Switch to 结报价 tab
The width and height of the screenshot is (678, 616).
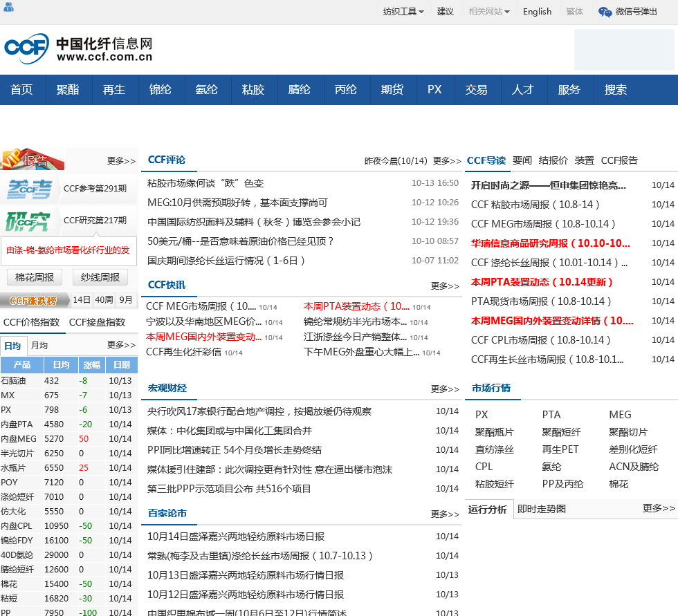click(553, 160)
